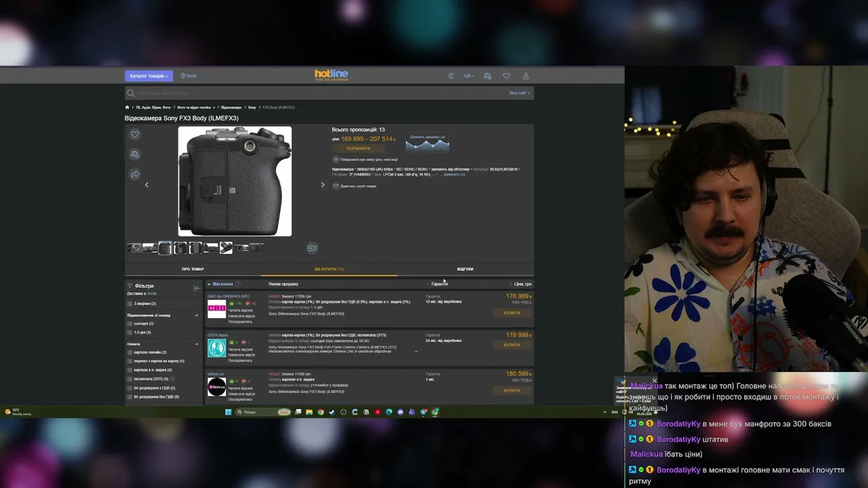Check the 'переказ з картки на картку' filter
This screenshot has height=488, width=868.
point(130,361)
